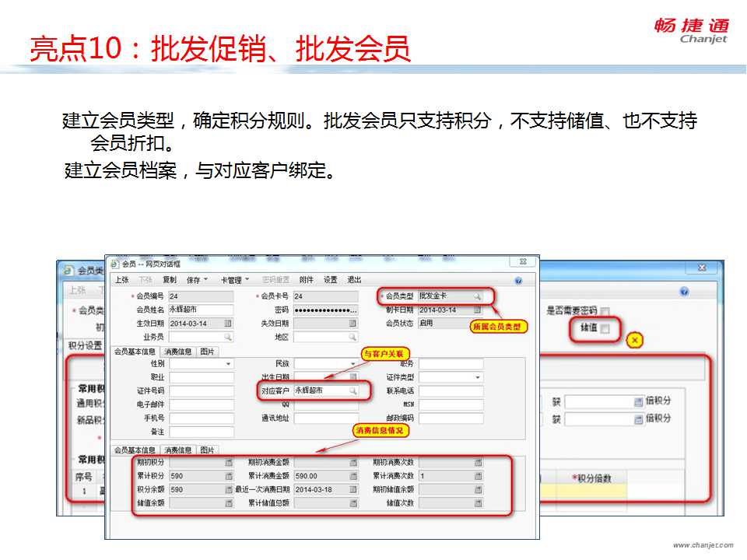Click the search icon in 会员类型 field
The width and height of the screenshot is (747, 560).
[x=477, y=296]
